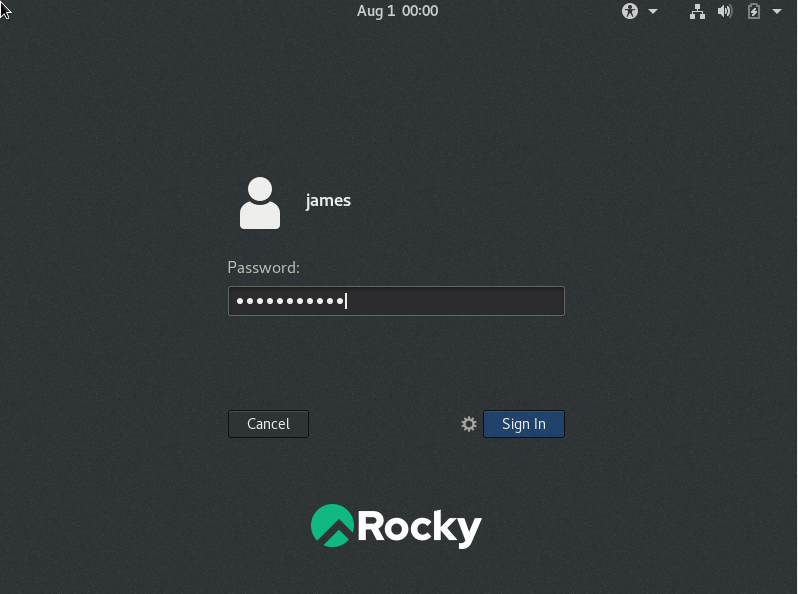Click the Password: label
Viewport: 798px width, 594px height.
tap(264, 268)
